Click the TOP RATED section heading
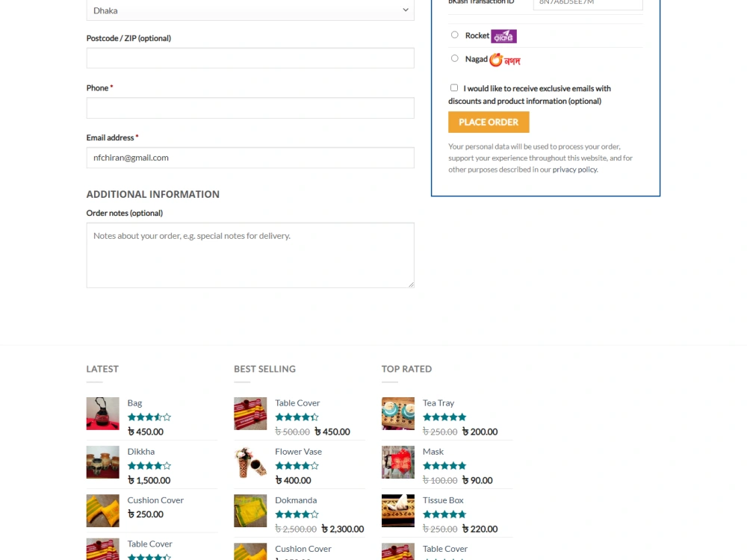Screen dimensions: 747x560 pos(407,369)
